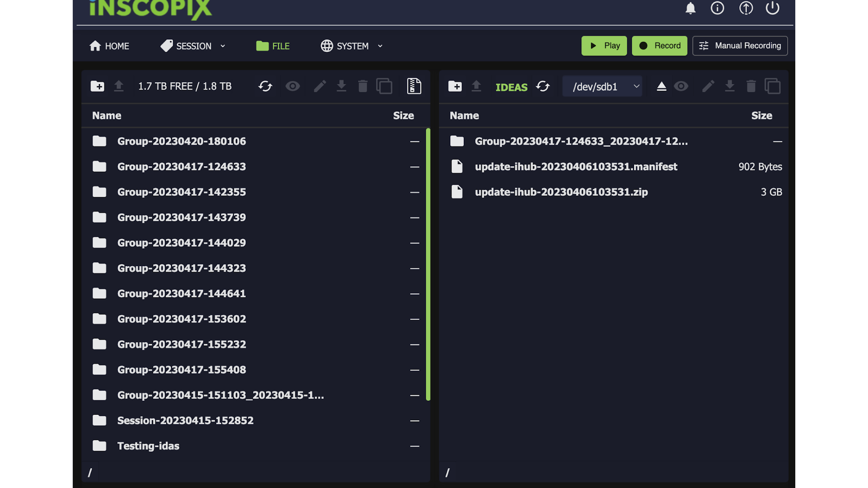Click the power icon in header
The image size is (868, 488).
coord(772,8)
